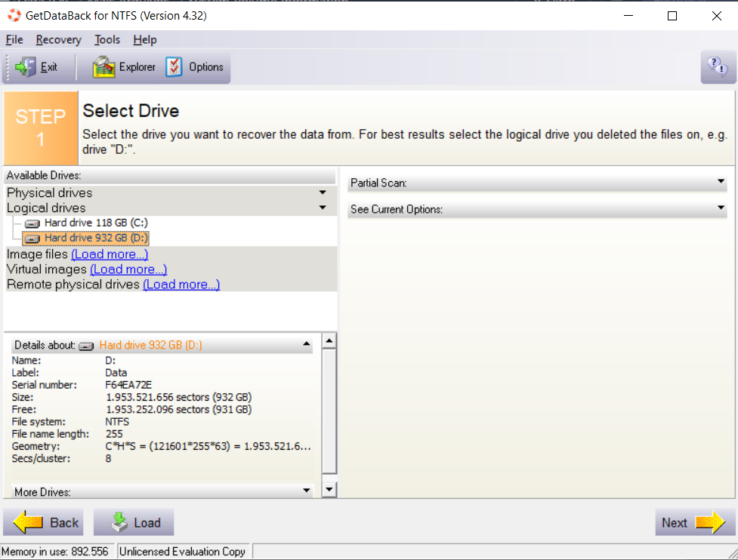Click the File name length value 255
738x560 pixels.
114,434
